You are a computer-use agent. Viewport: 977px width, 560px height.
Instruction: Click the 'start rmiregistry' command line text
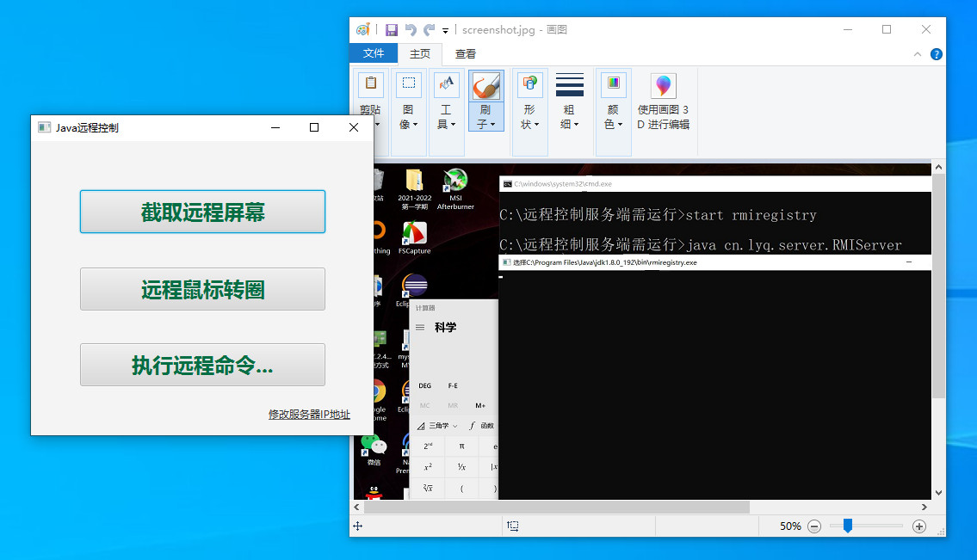[x=751, y=215]
